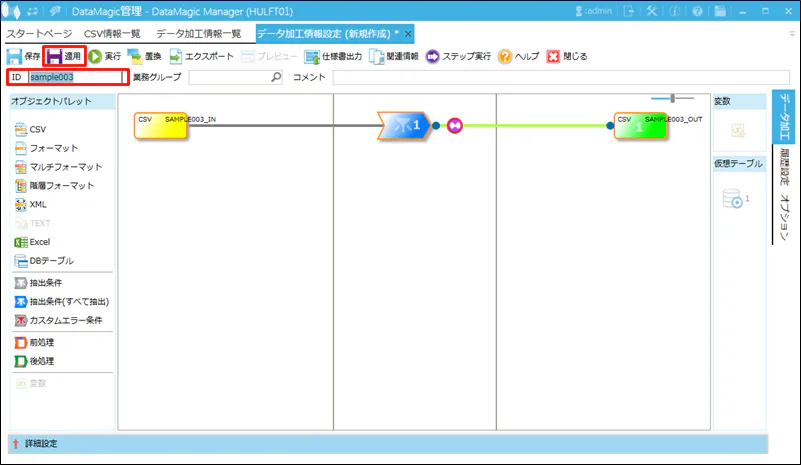The height and width of the screenshot is (465, 801).
Task: Select the 階層フォーマット palette object
Action: tap(54, 185)
